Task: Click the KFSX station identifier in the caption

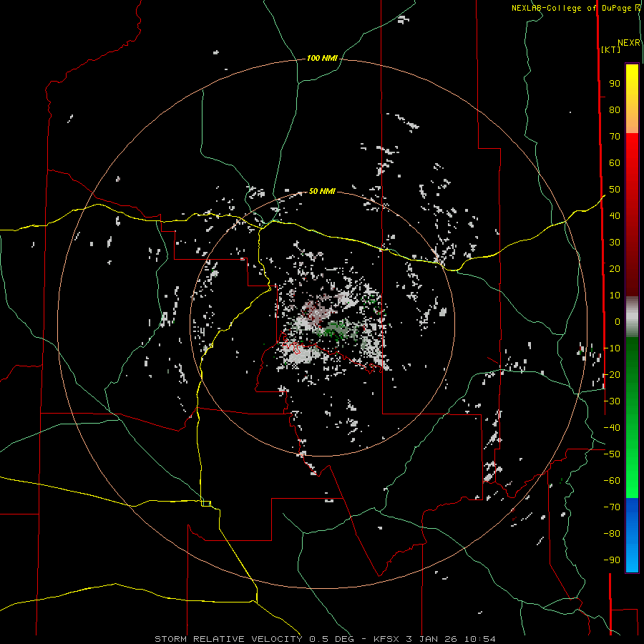Action: pos(387,639)
